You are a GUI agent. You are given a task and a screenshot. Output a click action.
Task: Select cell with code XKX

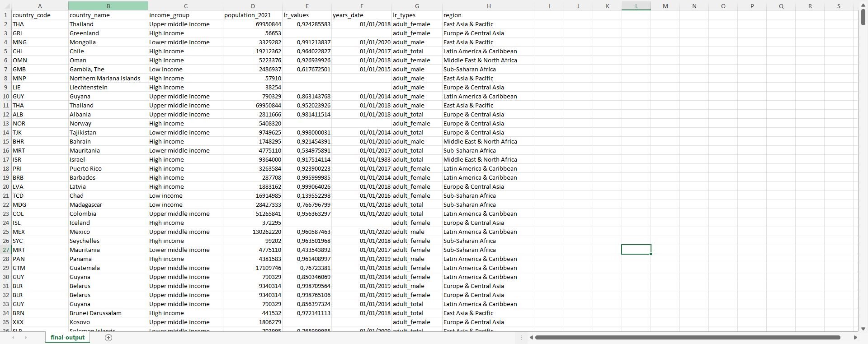click(x=40, y=322)
